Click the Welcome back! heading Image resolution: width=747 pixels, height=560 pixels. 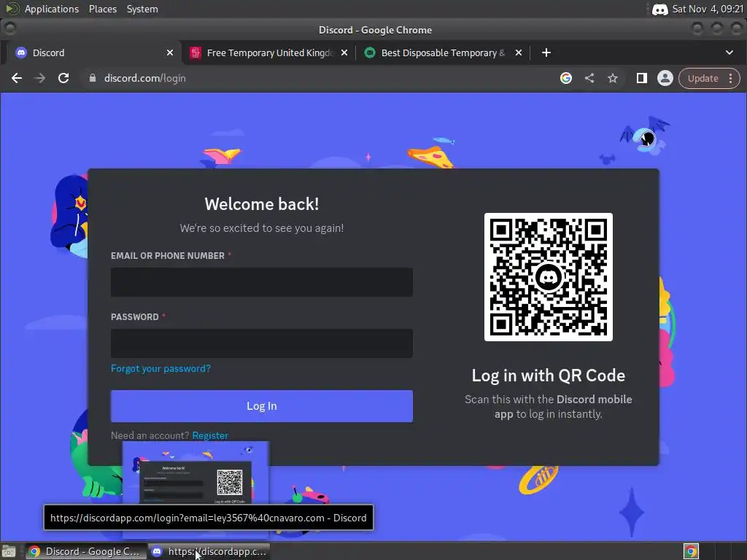tap(262, 204)
